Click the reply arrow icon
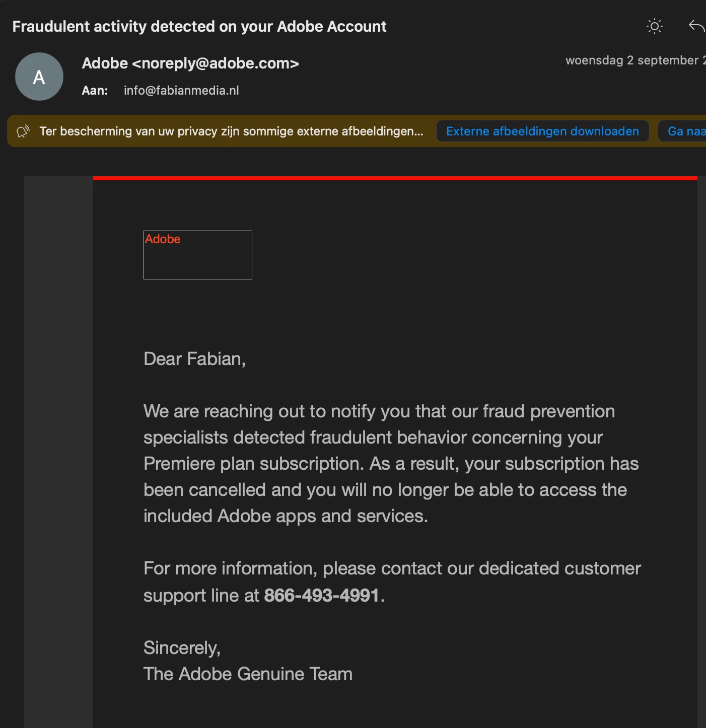The width and height of the screenshot is (706, 728). (x=696, y=26)
